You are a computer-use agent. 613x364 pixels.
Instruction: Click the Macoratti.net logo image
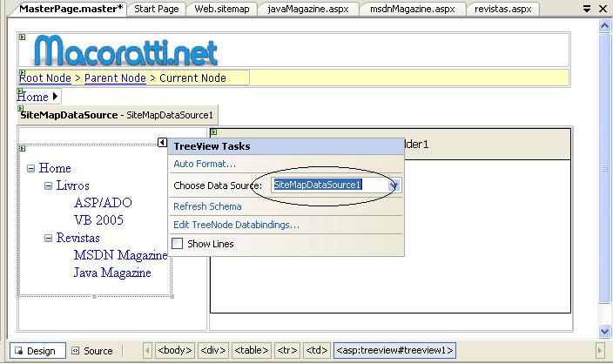coord(125,51)
